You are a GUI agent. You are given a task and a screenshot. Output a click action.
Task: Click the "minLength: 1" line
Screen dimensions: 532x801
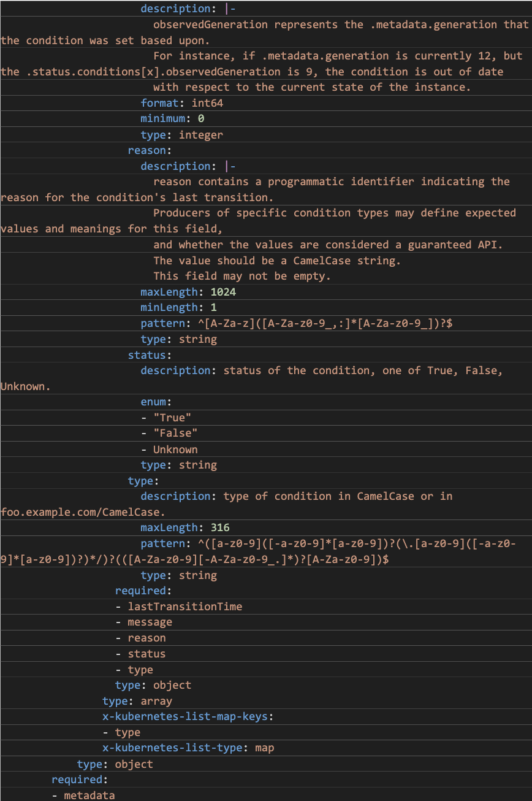[x=178, y=307]
